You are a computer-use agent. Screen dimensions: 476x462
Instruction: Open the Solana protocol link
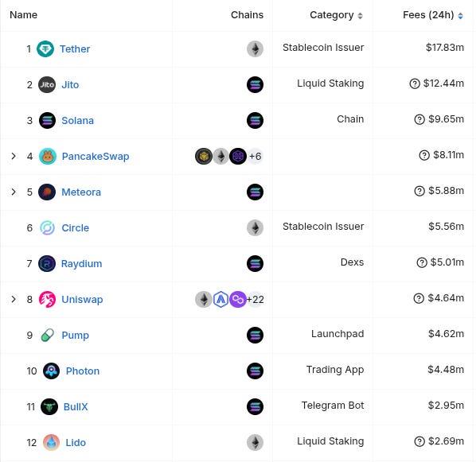coord(77,120)
